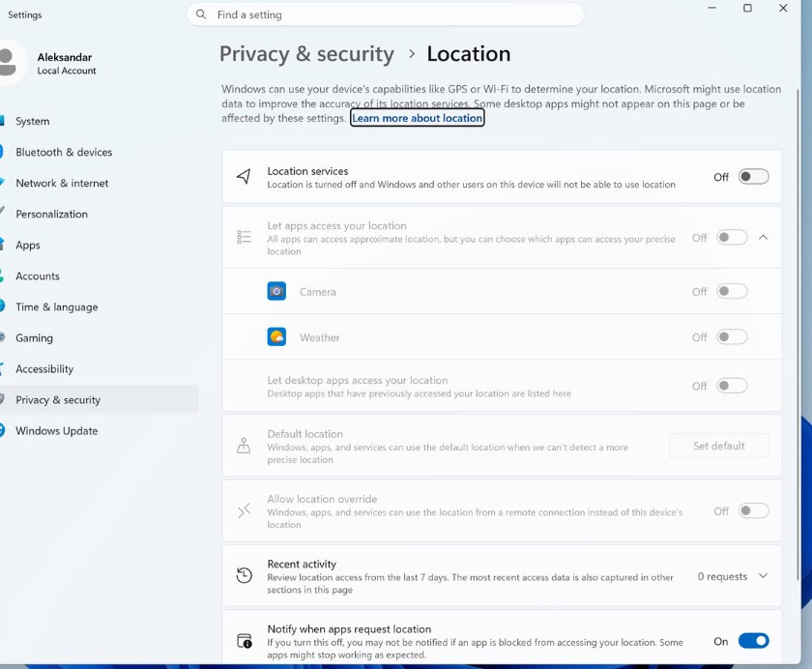
Task: Click the Weather app label
Action: [320, 337]
